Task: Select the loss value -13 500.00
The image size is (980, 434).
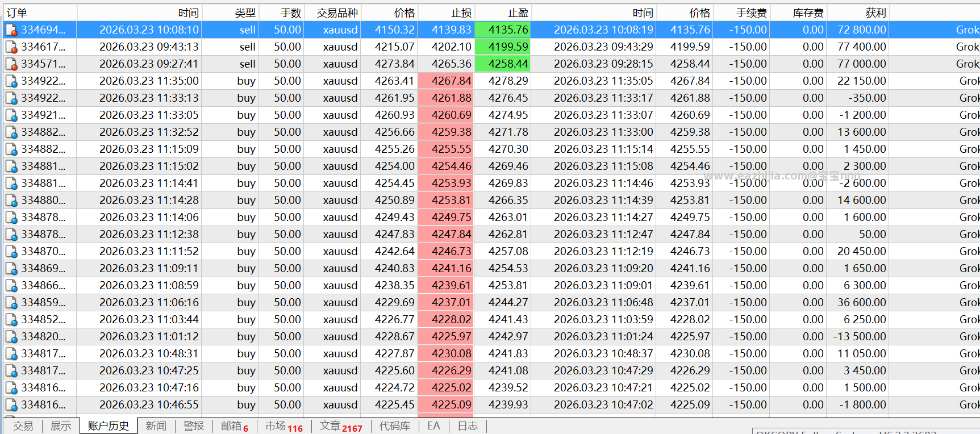Action: point(860,336)
